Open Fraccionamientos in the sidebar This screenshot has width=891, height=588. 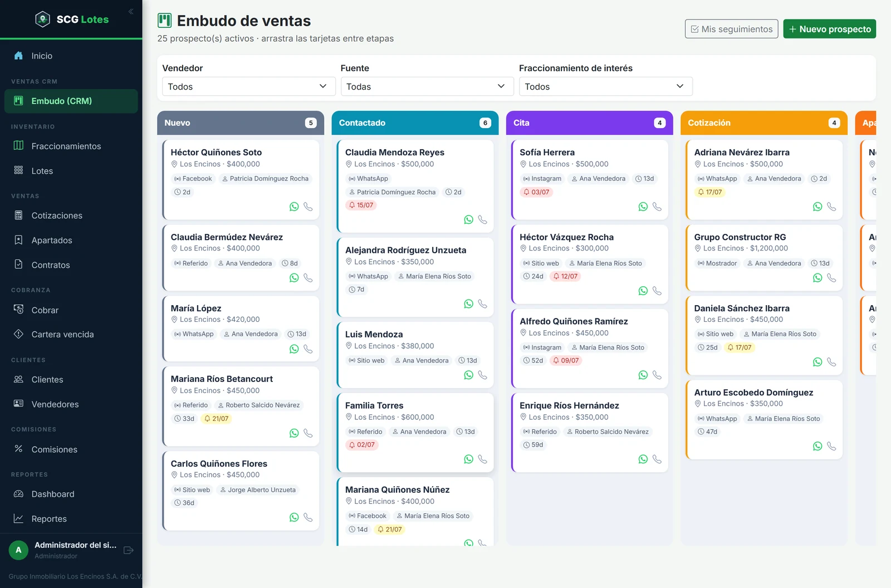(71, 146)
